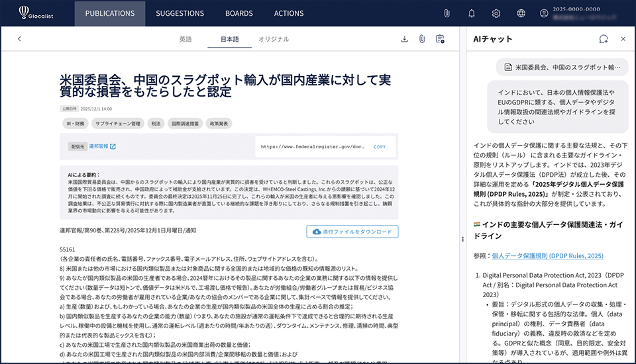
Task: Click the 公開日時 label badge
Action: [x=70, y=109]
